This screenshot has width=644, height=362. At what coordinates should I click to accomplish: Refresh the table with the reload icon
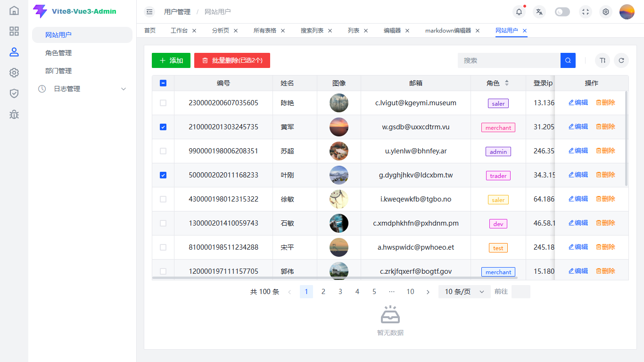point(621,60)
